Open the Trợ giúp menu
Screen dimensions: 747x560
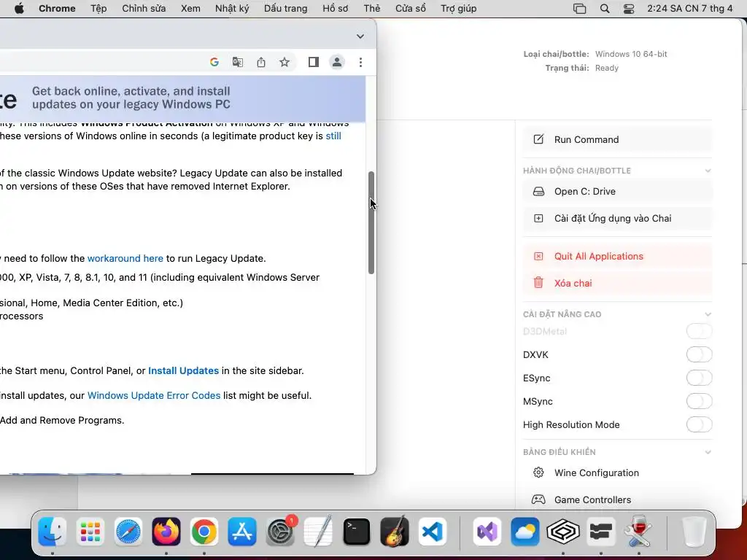459,9
